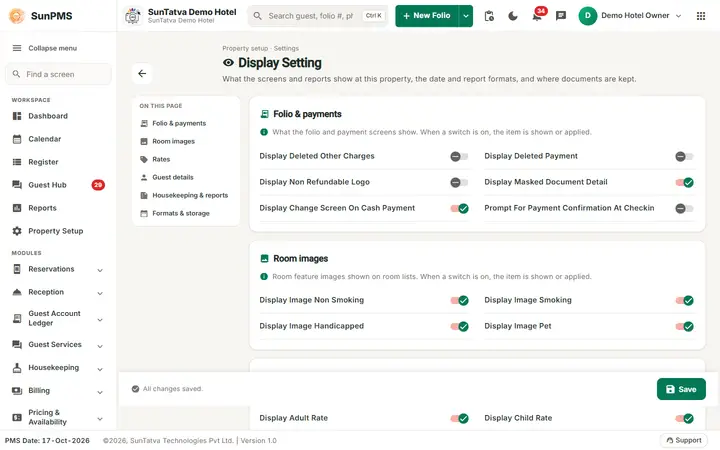This screenshot has width=720, height=450.
Task: Click the Demo Hotel Owner avatar
Action: coord(587,16)
